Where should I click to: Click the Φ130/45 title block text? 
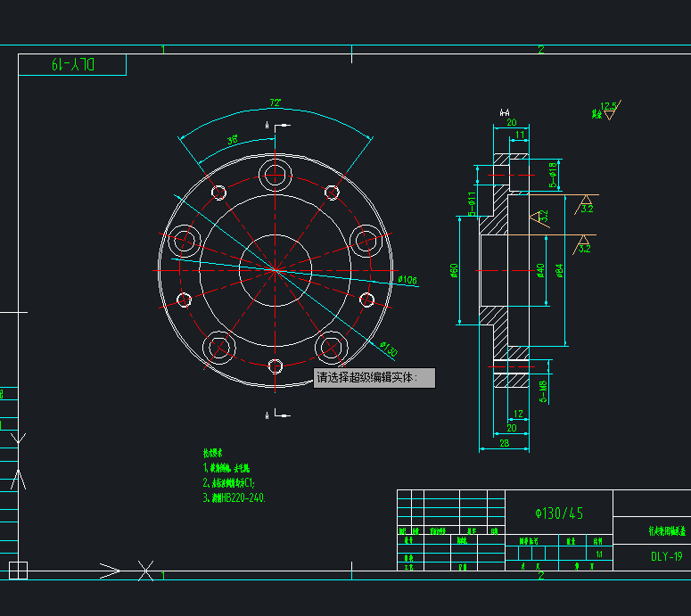(x=559, y=513)
